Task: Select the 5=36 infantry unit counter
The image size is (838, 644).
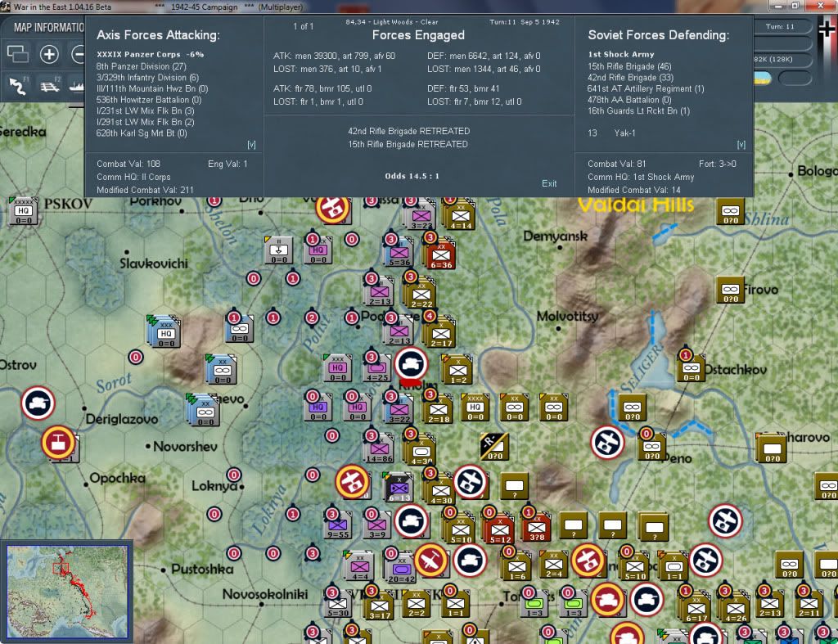Action: [399, 254]
